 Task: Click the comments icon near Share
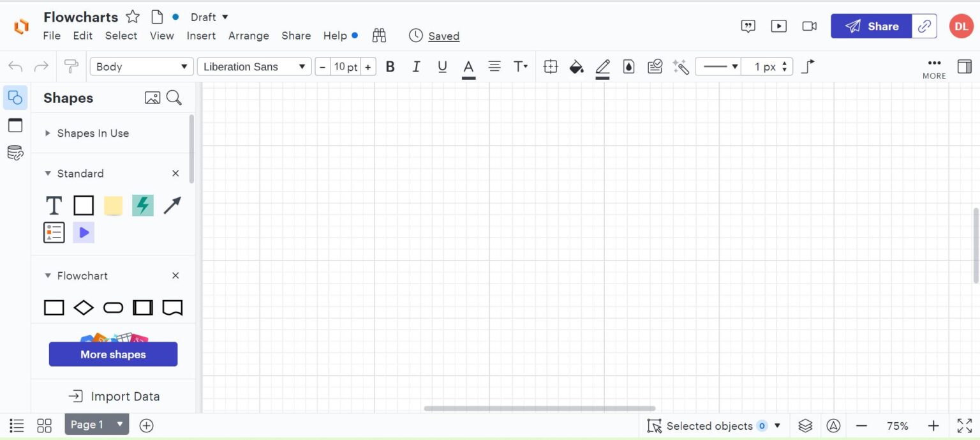pos(748,26)
